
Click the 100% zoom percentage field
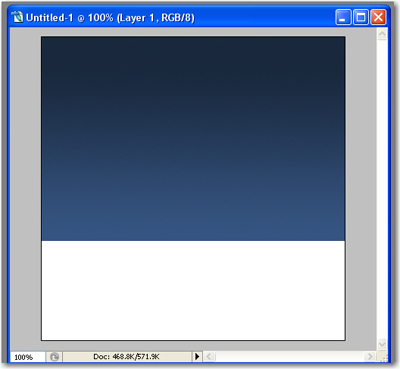click(x=28, y=357)
